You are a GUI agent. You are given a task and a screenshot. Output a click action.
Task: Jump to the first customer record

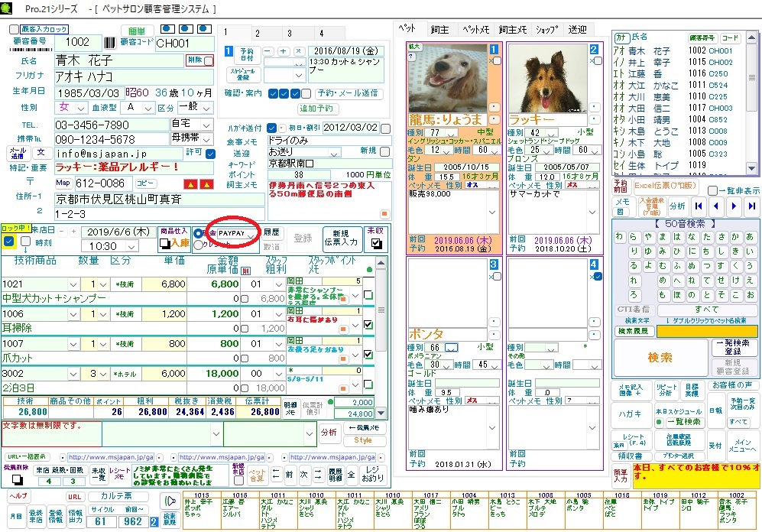click(699, 206)
